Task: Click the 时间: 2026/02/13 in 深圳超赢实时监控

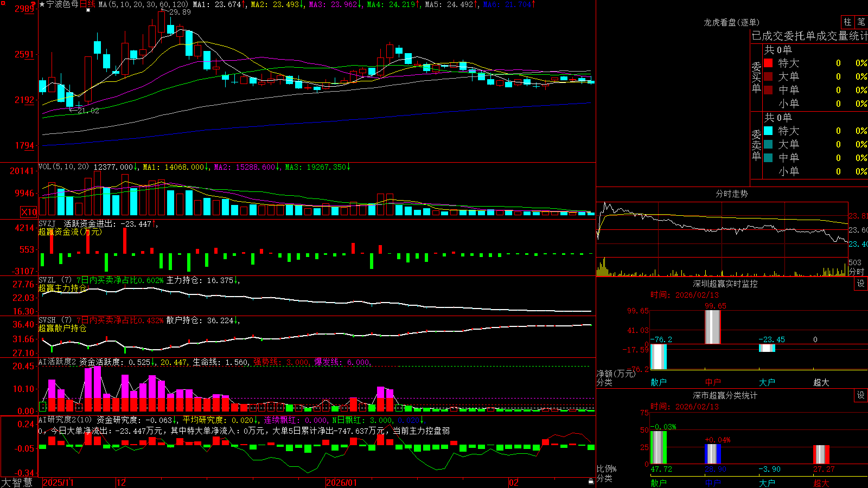Action: point(685,295)
